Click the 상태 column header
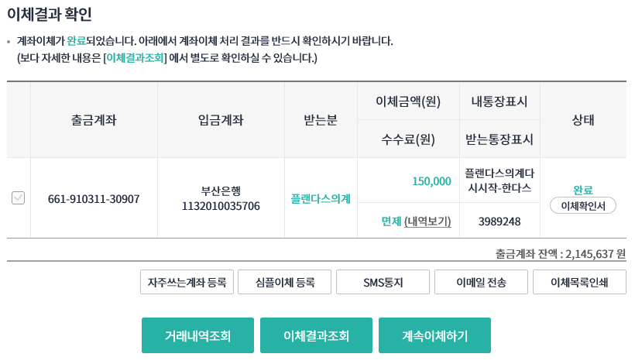This screenshot has height=364, width=635. (582, 120)
